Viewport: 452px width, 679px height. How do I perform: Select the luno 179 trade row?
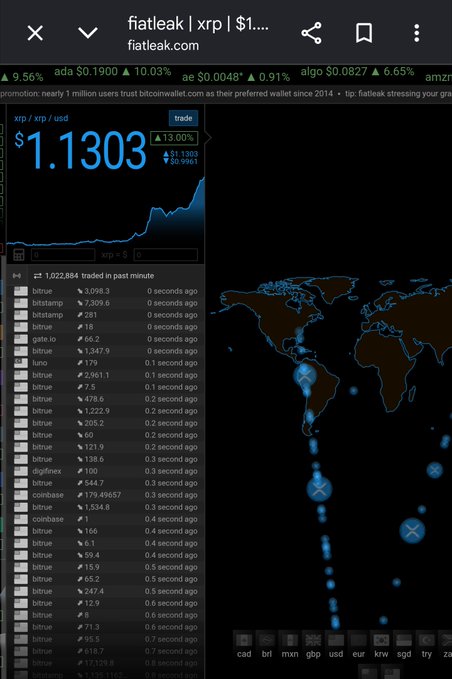pyautogui.click(x=106, y=363)
